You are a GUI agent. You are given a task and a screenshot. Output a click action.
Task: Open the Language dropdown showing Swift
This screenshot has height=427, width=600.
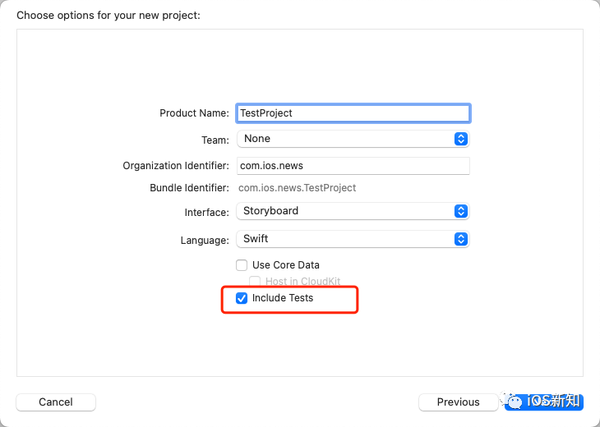click(x=353, y=239)
